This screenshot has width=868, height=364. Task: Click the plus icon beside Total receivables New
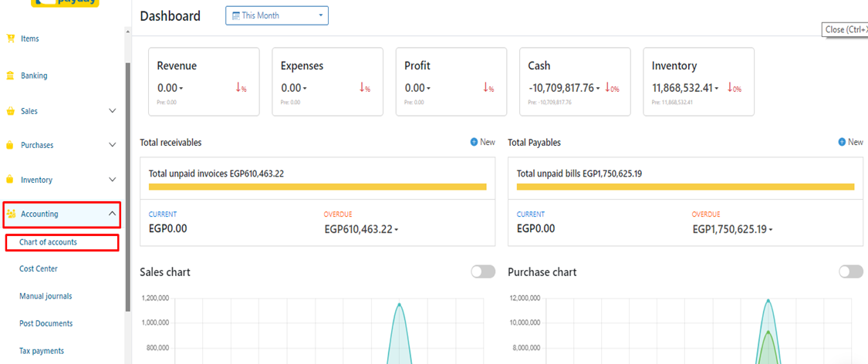pyautogui.click(x=475, y=143)
